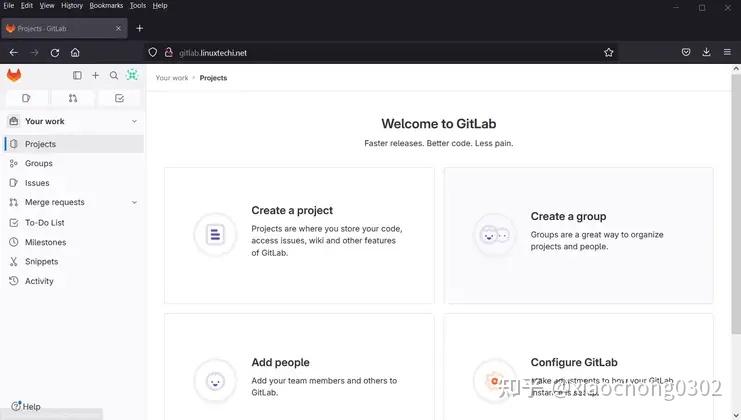The height and width of the screenshot is (420, 741).
Task: Open assigned issues shortcut icon
Action: tap(26, 98)
